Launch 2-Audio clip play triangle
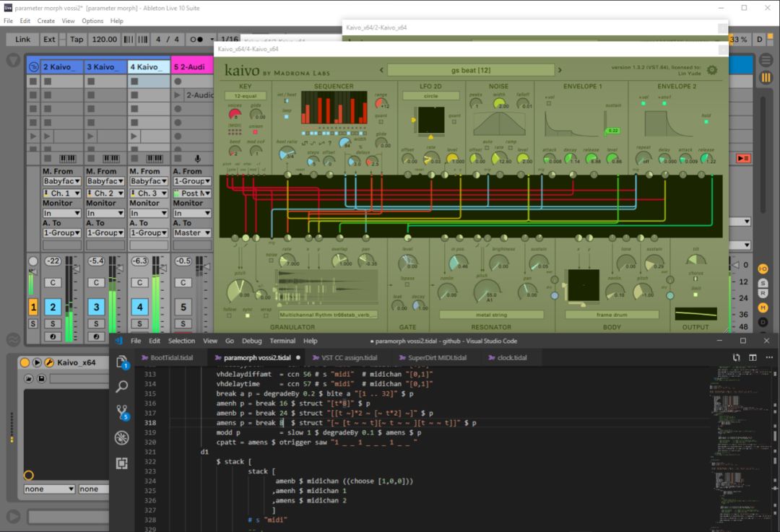Viewport: 780px width, 532px height. click(178, 95)
